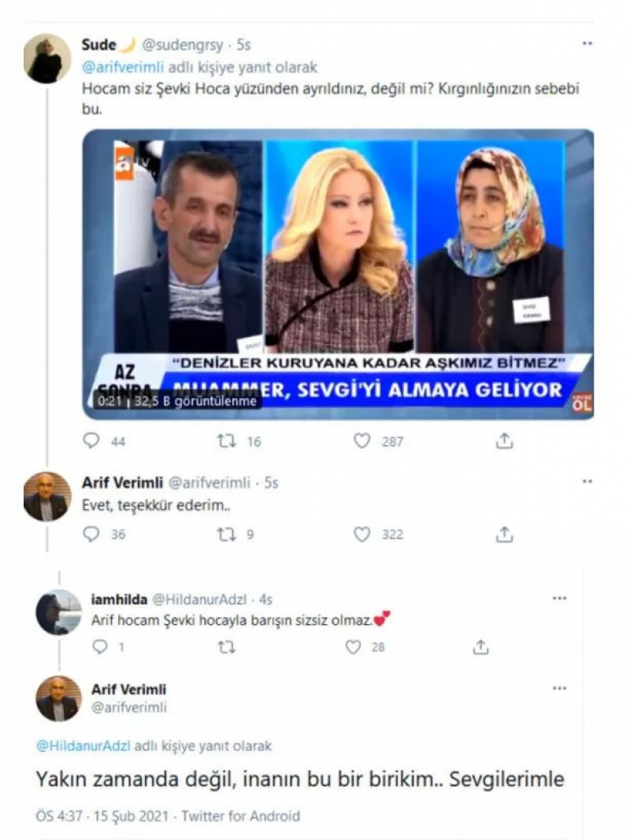Retweet Arif Verimli's 'Evet, teşekkür ederim' tweet
This screenshot has width=630, height=840.
226,534
